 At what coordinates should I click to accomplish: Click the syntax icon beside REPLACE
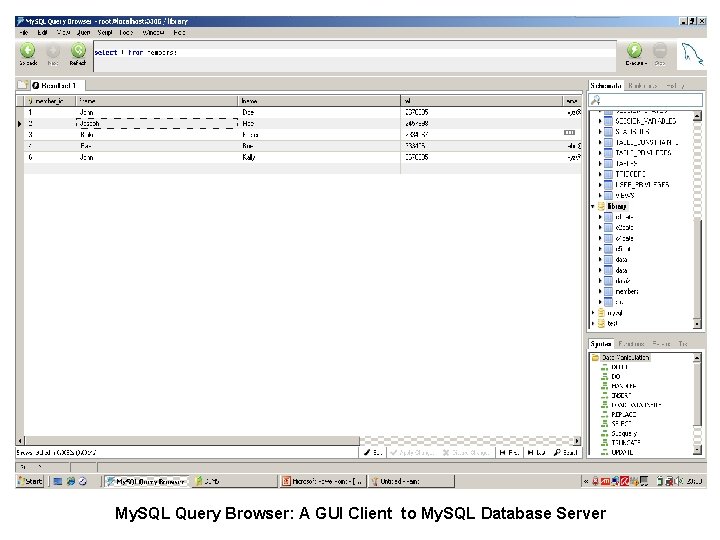[x=605, y=414]
